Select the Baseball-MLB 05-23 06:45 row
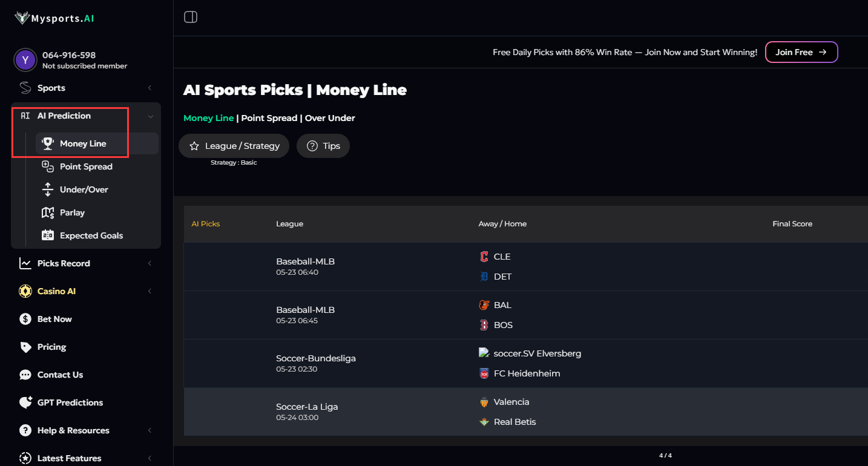Viewport: 868px width, 466px height. (x=526, y=315)
